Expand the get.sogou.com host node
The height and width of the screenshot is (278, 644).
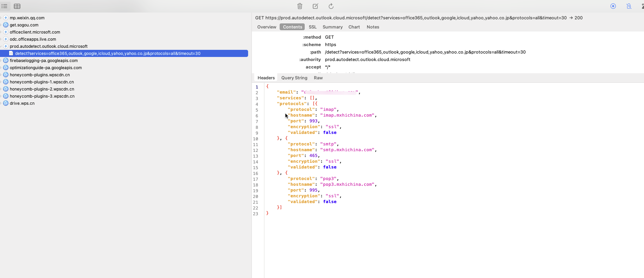pyautogui.click(x=1, y=25)
